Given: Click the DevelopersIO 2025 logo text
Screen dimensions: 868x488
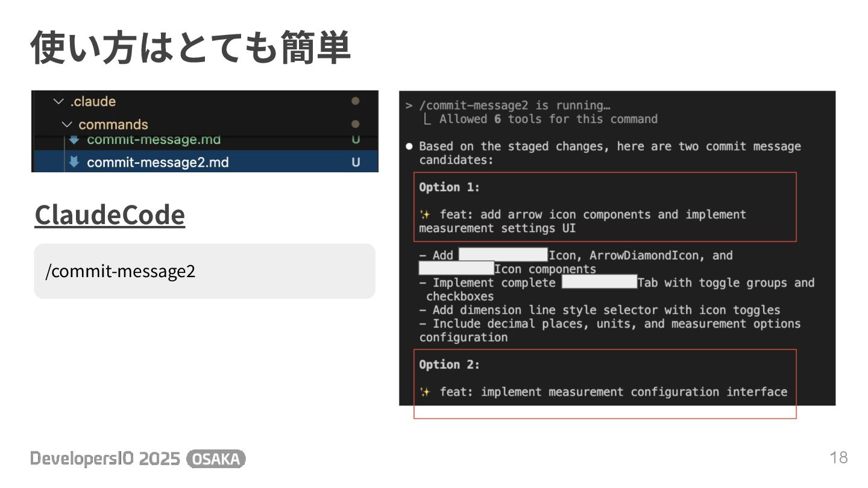Looking at the screenshot, I should tap(105, 459).
